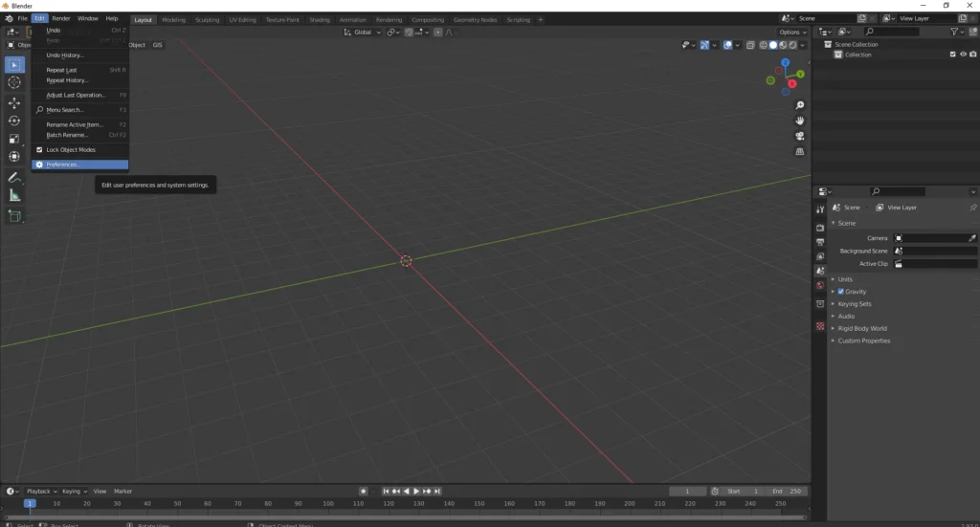Open the pivot point dropdown
Screen dimensions: 980x527
pyautogui.click(x=392, y=33)
